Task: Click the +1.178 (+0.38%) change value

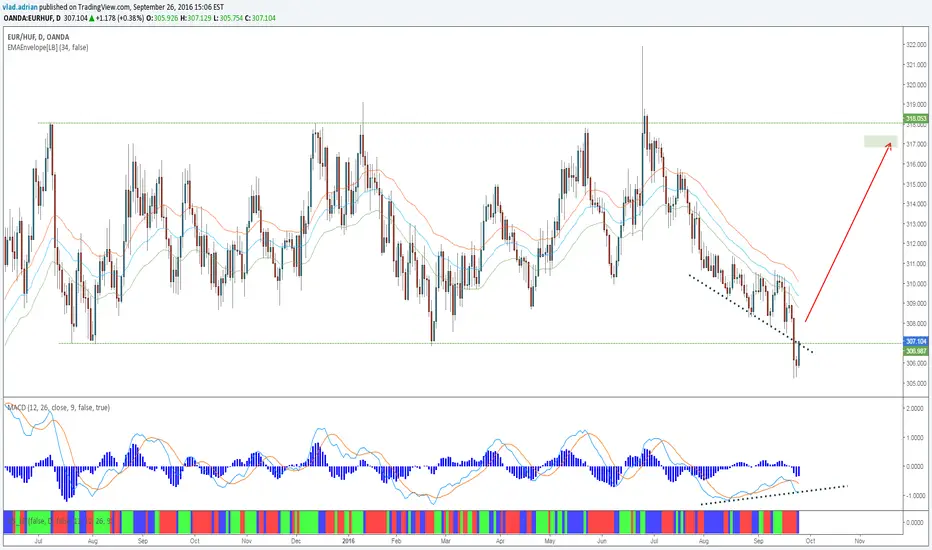Action: click(x=121, y=18)
